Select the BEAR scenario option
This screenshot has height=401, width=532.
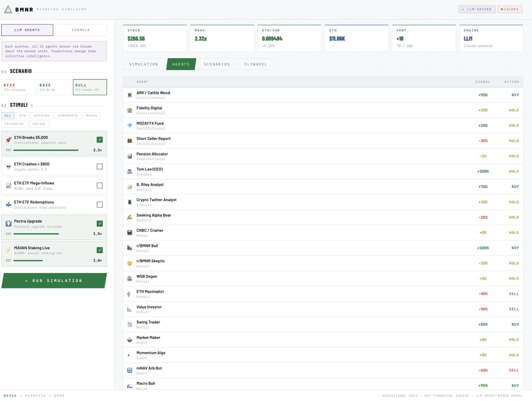click(18, 87)
